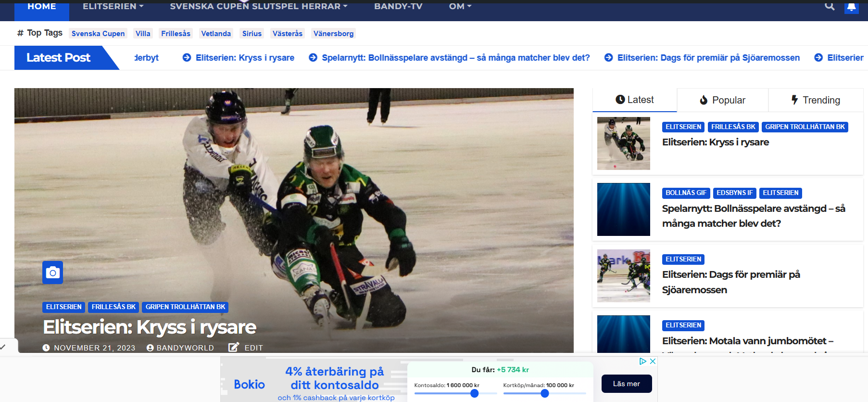Viewport: 868px width, 402px height.
Task: Select the Vetlanda top tag
Action: point(216,34)
